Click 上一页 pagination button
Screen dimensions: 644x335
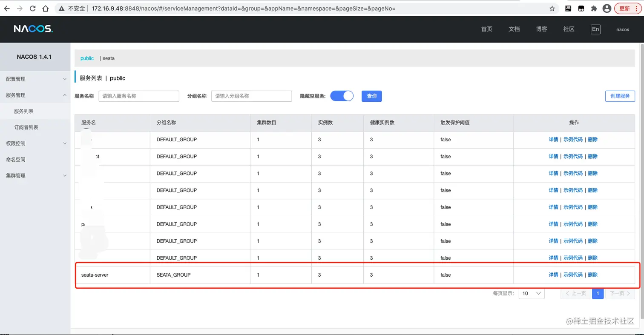coord(576,293)
